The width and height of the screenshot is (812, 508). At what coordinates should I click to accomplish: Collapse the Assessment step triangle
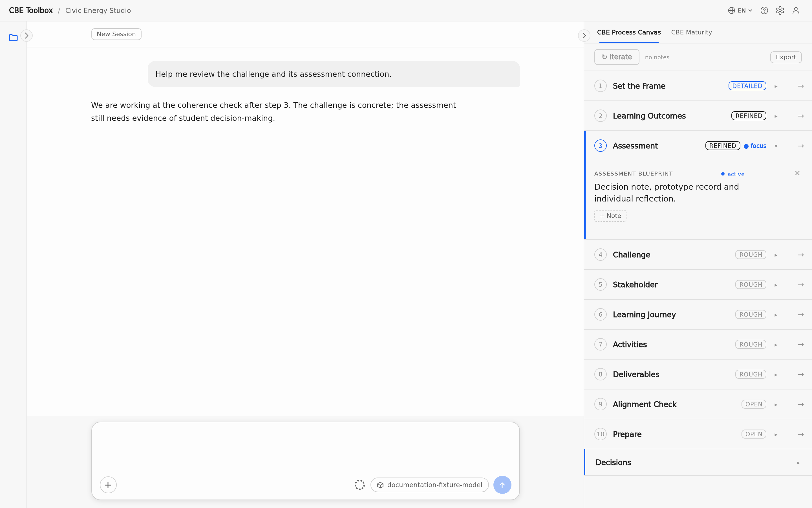(x=776, y=146)
